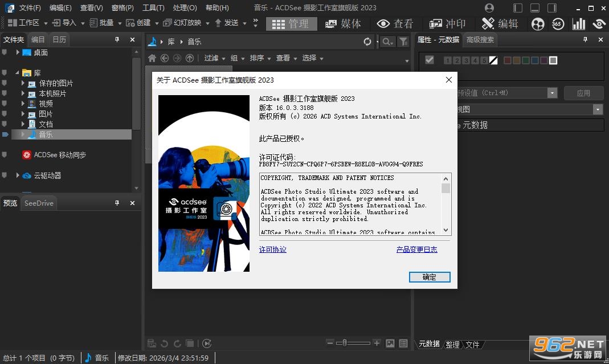Toggle Easy-Select marker beside Desktop folder
This screenshot has width=609, height=364.
4,52
